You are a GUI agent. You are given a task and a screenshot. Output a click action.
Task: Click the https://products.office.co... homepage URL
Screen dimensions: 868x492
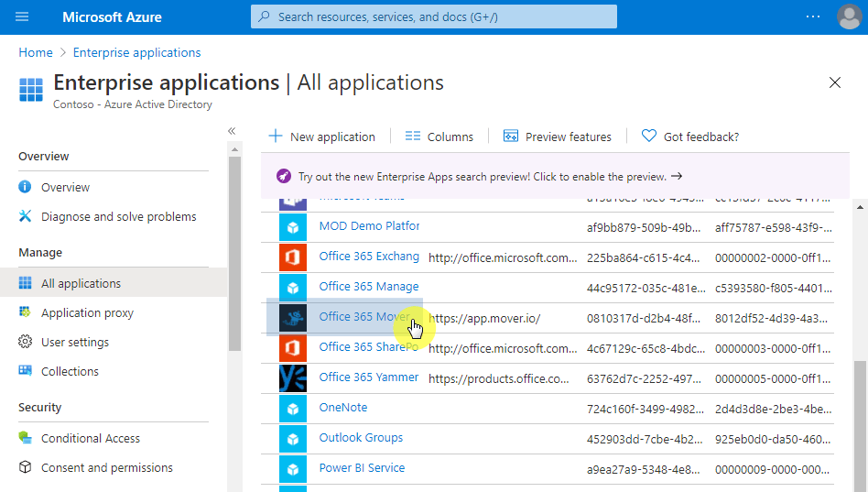pos(498,378)
